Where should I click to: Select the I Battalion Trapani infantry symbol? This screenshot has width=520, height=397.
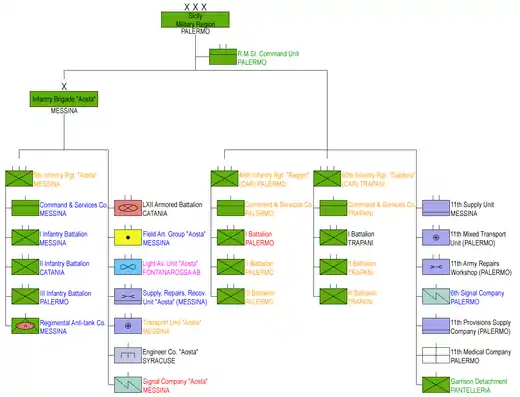[x=333, y=238]
